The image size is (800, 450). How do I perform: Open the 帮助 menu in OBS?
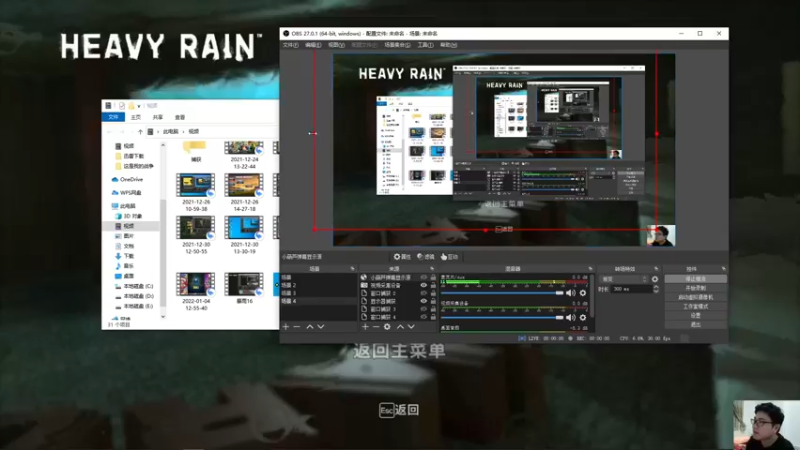[448, 45]
